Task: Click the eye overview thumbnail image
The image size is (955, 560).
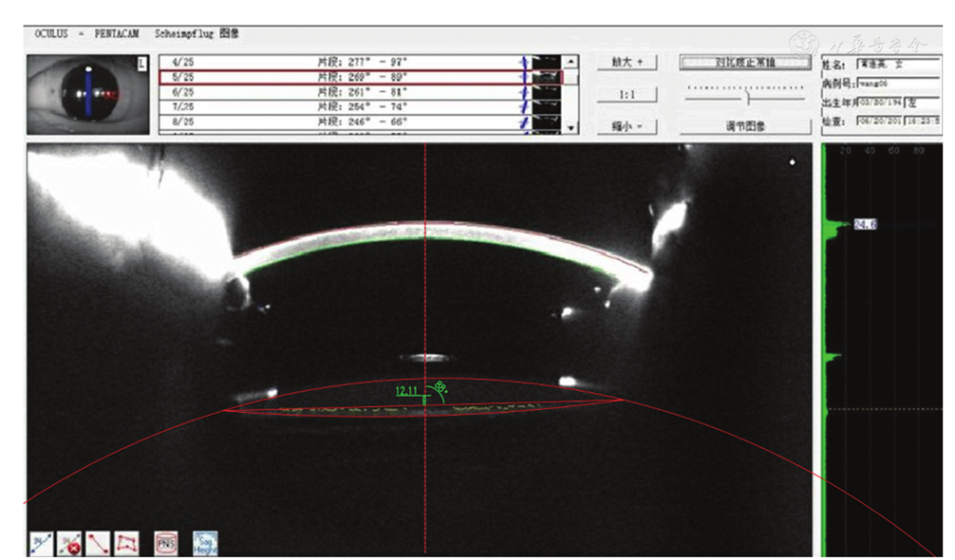Action: (x=87, y=94)
